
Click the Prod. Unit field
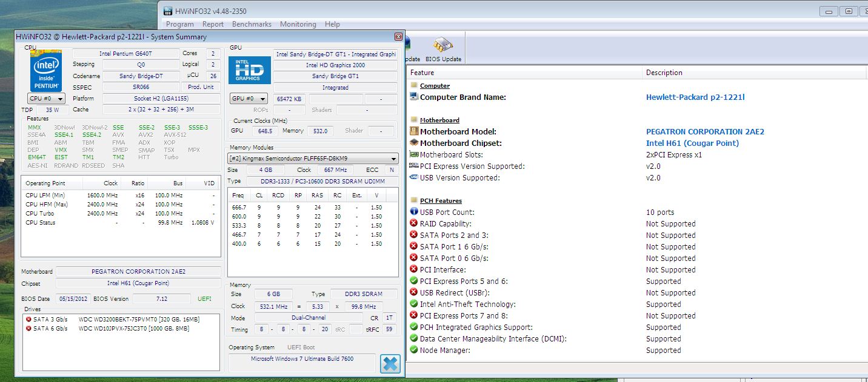click(201, 87)
